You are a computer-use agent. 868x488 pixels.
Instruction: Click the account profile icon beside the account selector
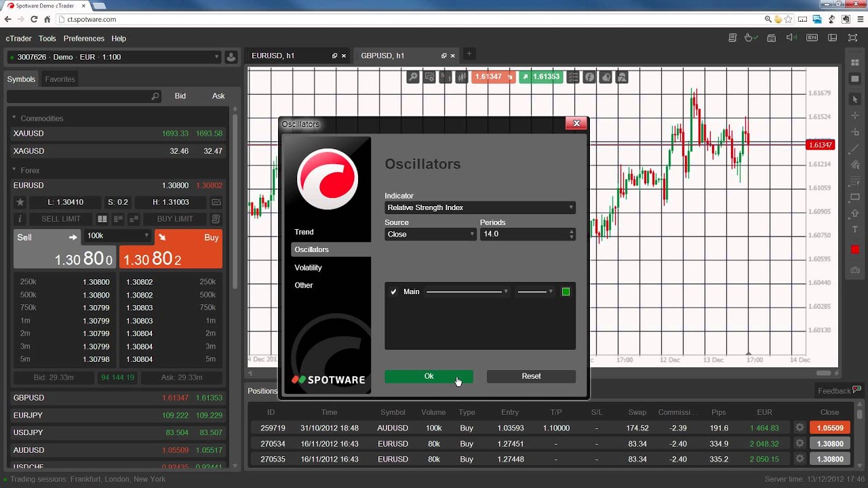pyautogui.click(x=231, y=57)
